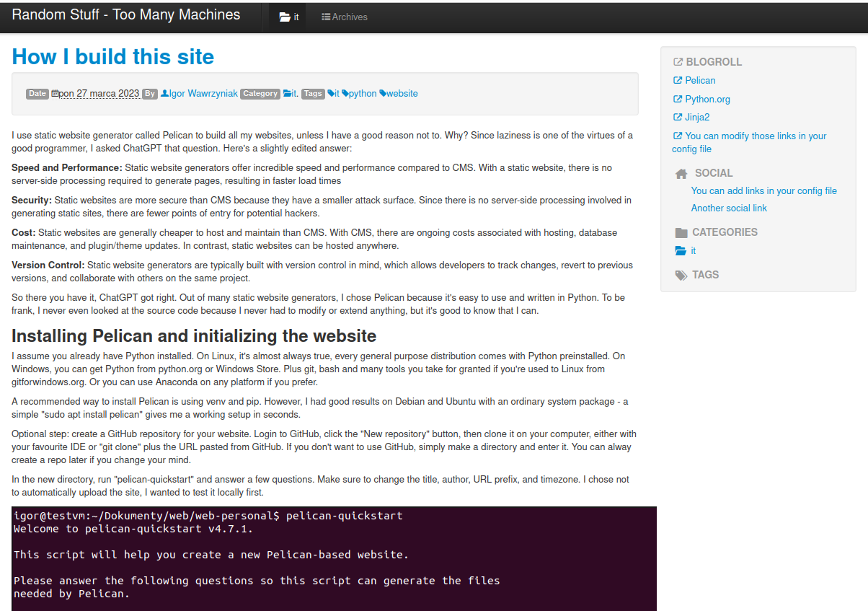This screenshot has height=611, width=868.
Task: Open 'You can add links in your config file'
Action: click(x=764, y=191)
